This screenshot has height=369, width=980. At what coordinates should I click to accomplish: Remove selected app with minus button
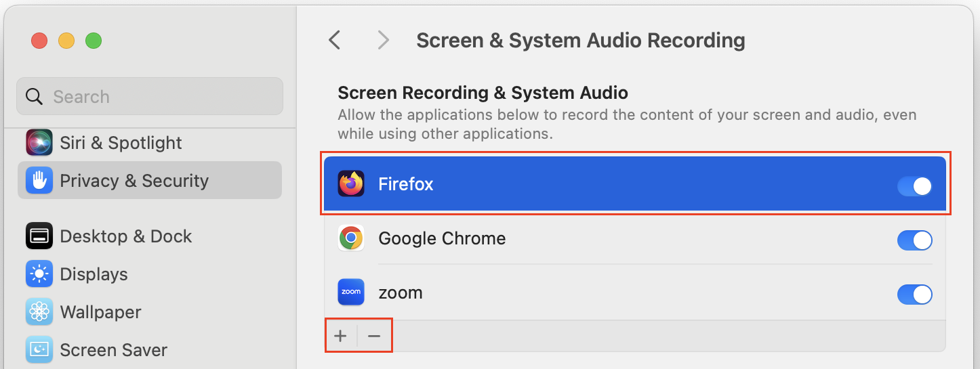(x=374, y=336)
